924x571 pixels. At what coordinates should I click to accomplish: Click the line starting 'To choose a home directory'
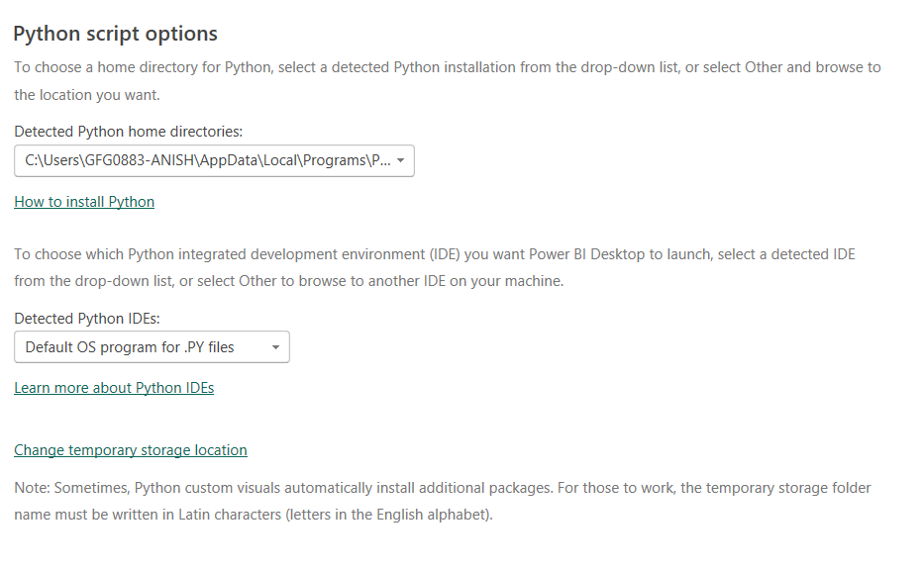point(447,67)
